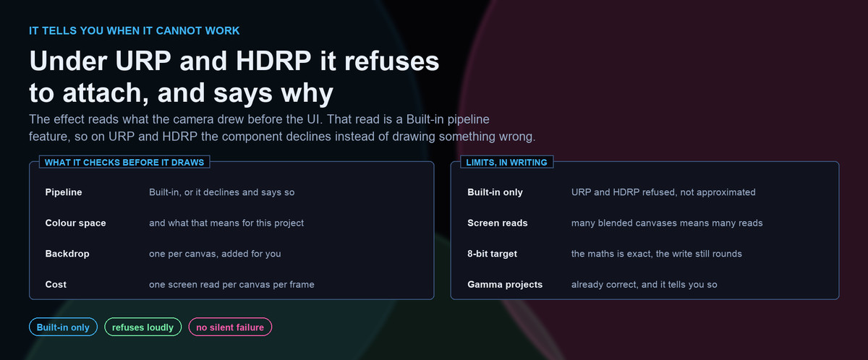The image size is (868, 360).
Task: Click 'one per canvas, added for you'
Action: pos(215,254)
